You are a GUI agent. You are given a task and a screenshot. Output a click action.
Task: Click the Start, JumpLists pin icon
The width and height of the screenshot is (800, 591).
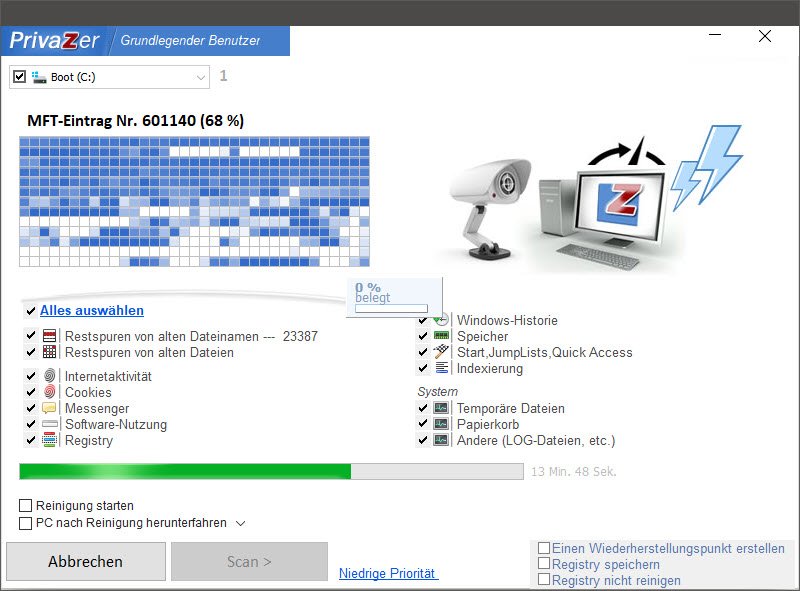(x=441, y=351)
